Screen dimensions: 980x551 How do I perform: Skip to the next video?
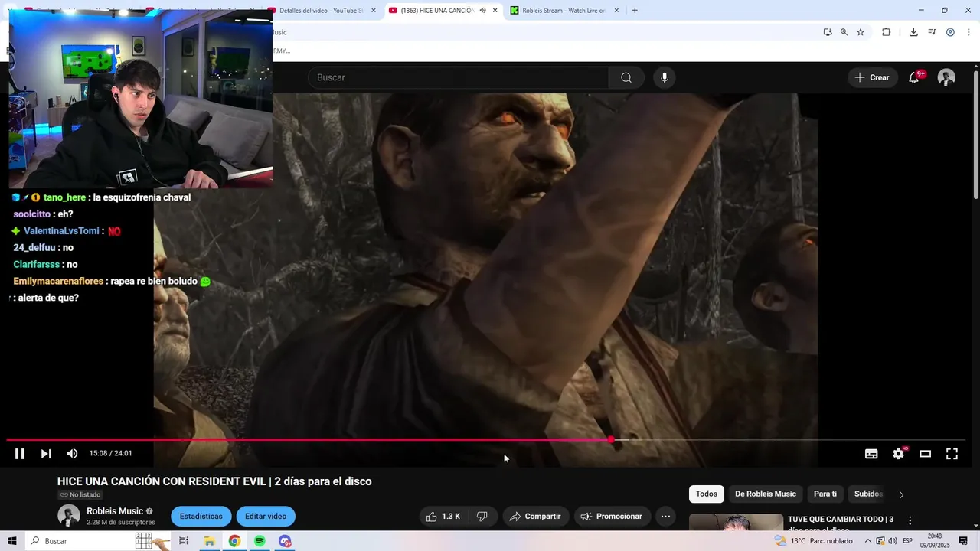coord(46,454)
